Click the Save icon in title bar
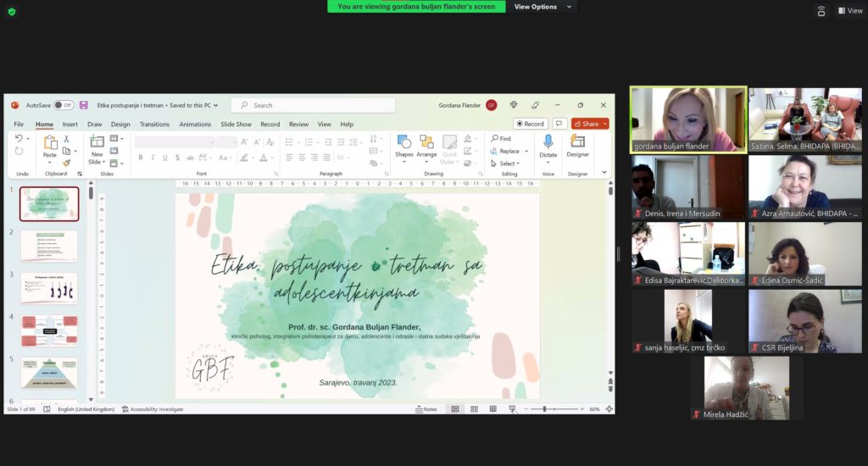Screen dimensions: 868x466 84,105
